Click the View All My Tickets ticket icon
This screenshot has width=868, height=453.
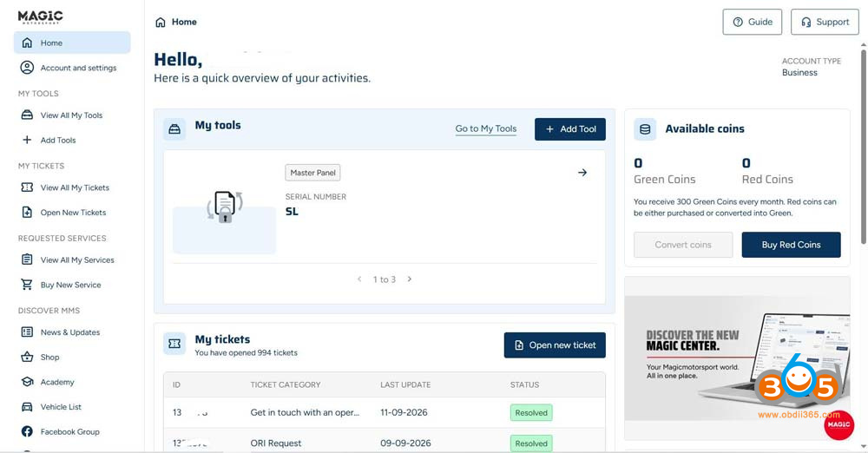click(x=27, y=187)
